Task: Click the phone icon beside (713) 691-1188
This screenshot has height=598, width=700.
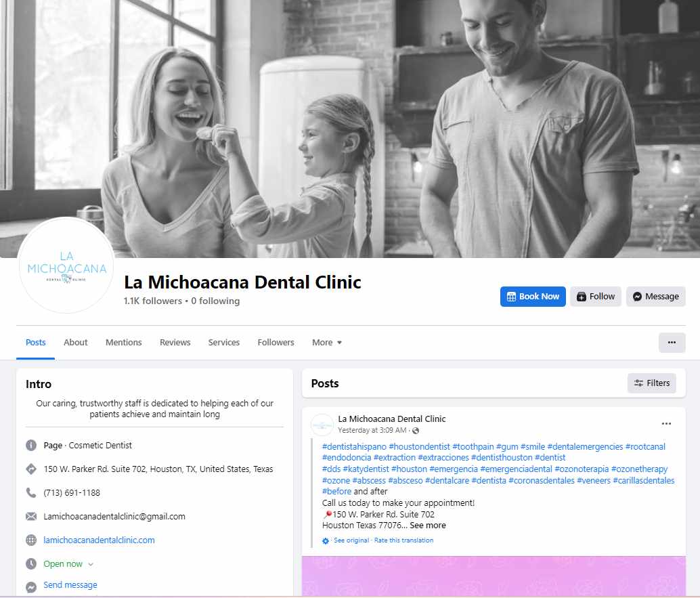Action: tap(31, 492)
